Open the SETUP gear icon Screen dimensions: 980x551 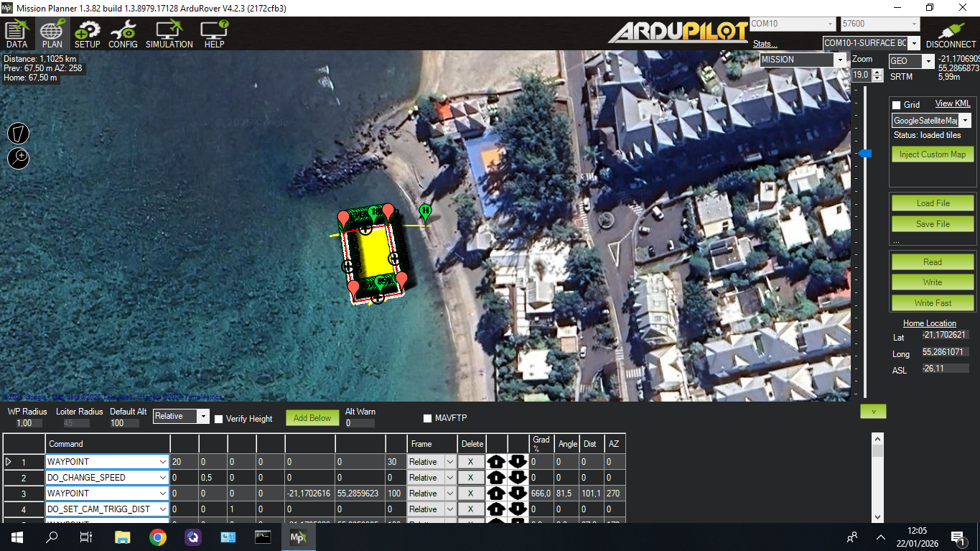(87, 34)
